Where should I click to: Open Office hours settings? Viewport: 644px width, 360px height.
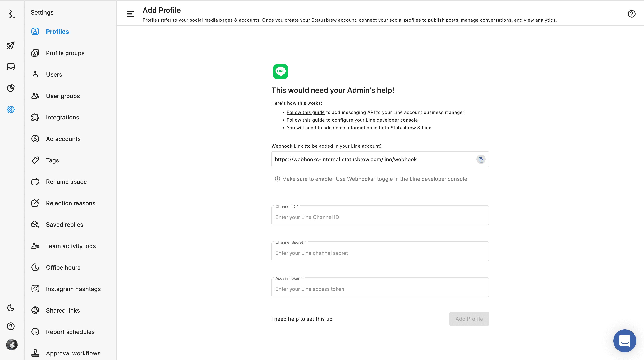click(x=63, y=268)
